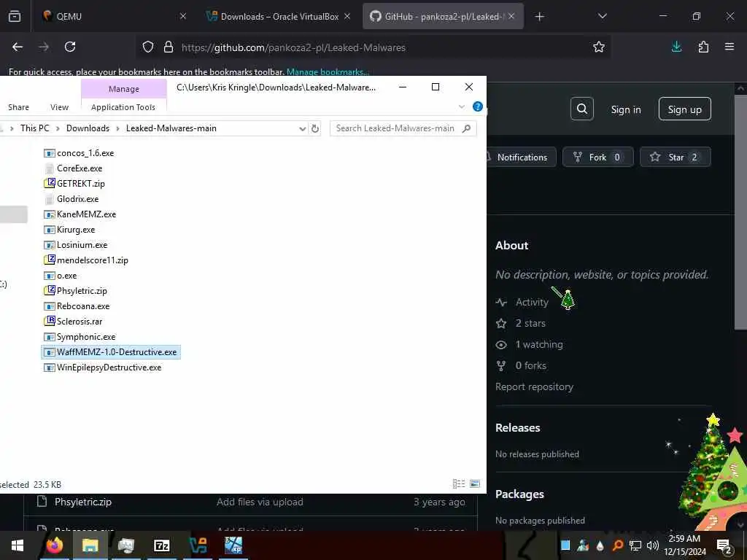Click Report repository link
Screen dimensions: 747x560
click(534, 386)
